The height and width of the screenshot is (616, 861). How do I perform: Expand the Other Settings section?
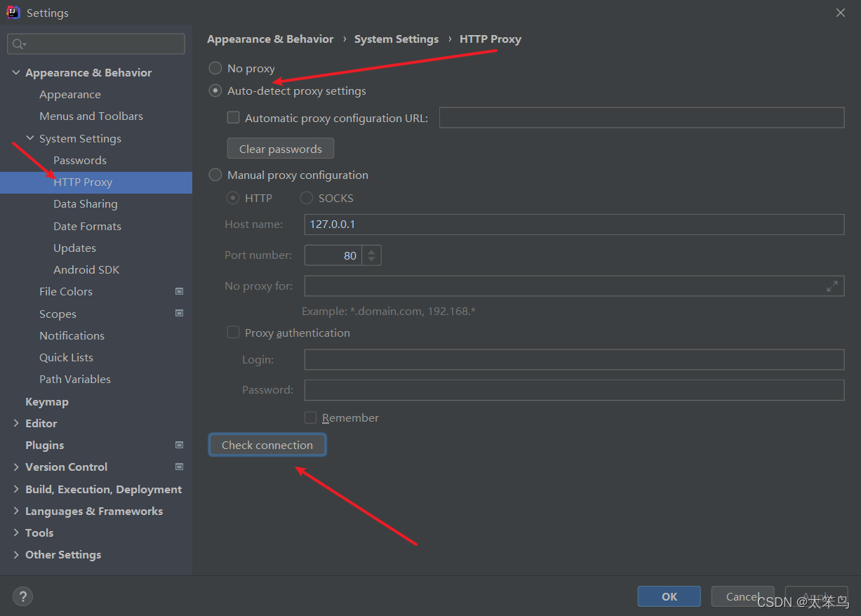click(x=16, y=554)
